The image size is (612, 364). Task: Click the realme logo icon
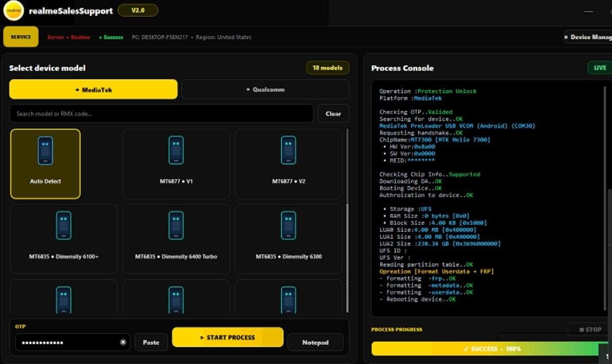13,11
